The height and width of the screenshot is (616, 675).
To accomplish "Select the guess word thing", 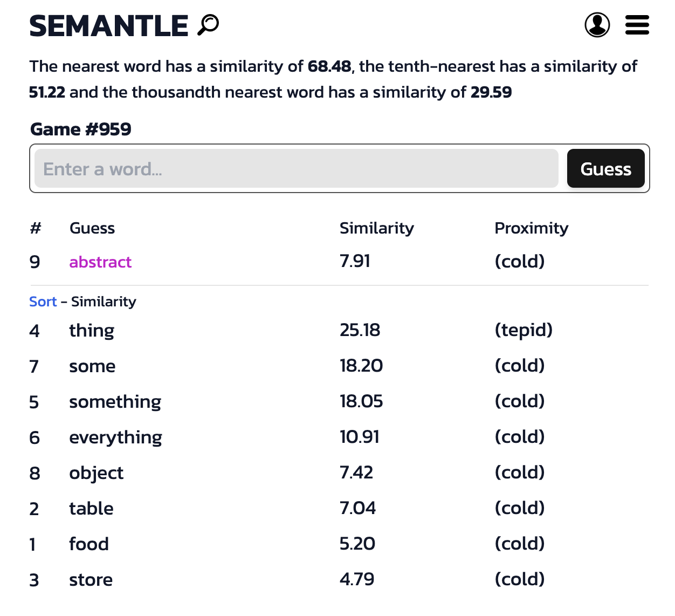I will [x=91, y=330].
